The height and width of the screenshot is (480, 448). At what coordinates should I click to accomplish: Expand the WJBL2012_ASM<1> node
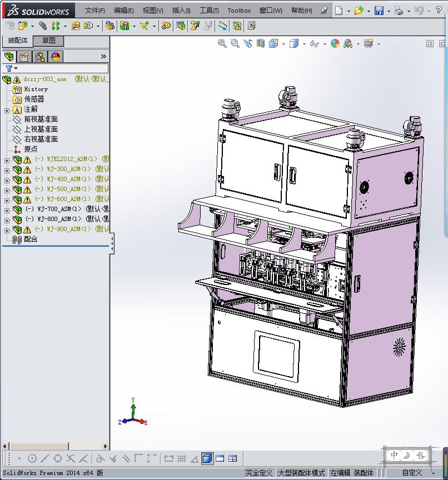[x=7, y=161]
